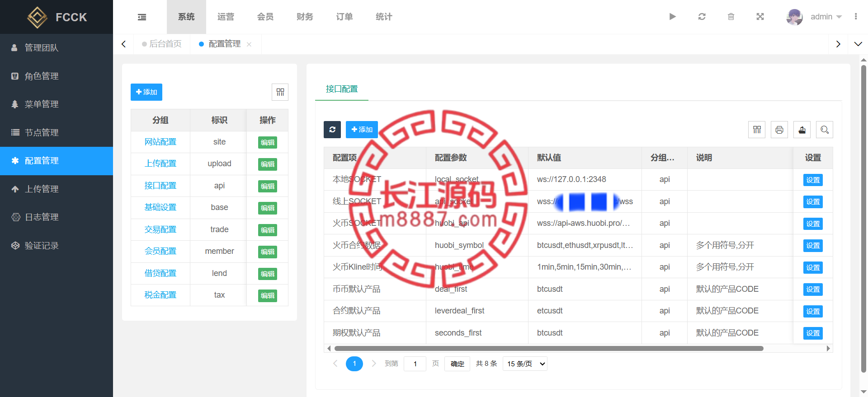Viewport: 868px width, 397px height.
Task: Select the 接口配置 panel tab
Action: point(342,89)
